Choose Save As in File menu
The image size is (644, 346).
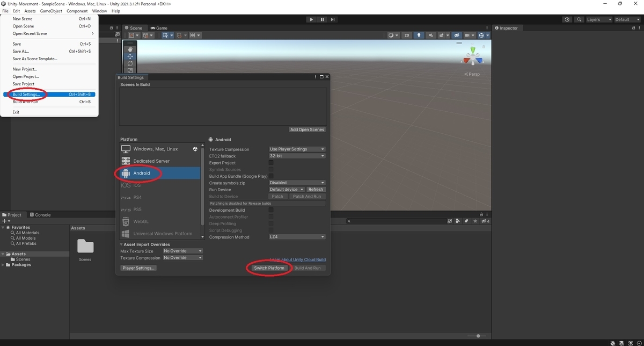pyautogui.click(x=50, y=52)
